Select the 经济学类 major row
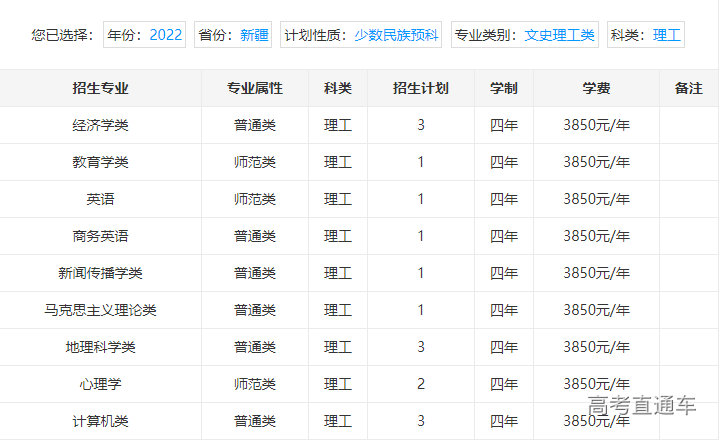The height and width of the screenshot is (445, 725). 100,125
